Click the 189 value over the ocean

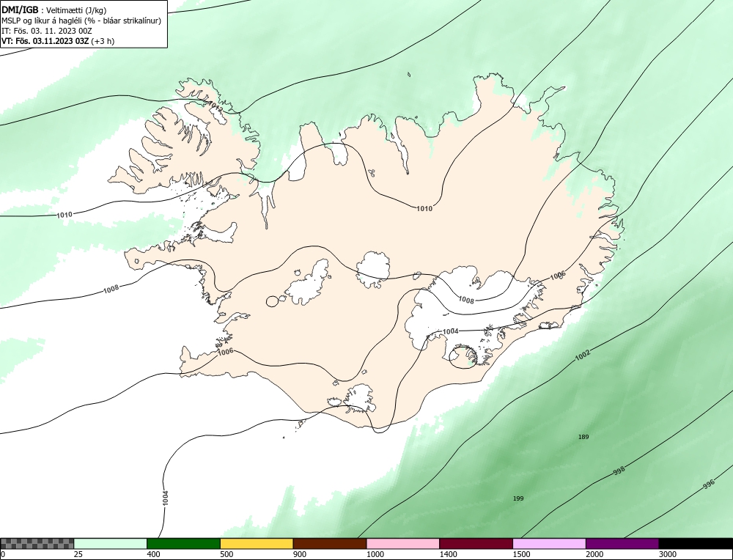583,437
